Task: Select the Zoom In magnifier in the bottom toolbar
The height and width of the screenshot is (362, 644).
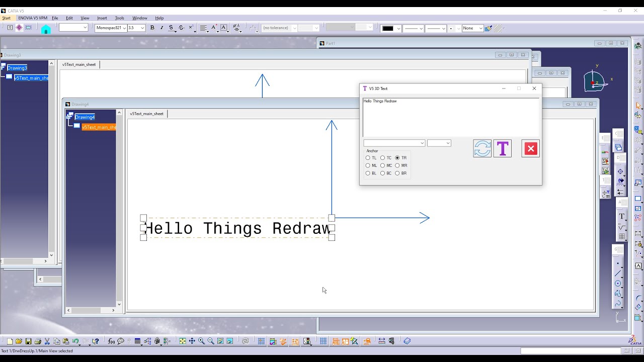Action: [x=201, y=340]
